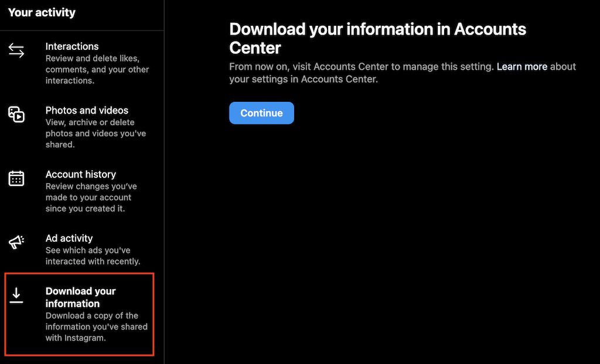Click "Download a copy of the information" text
The width and height of the screenshot is (600, 364).
pos(96,327)
